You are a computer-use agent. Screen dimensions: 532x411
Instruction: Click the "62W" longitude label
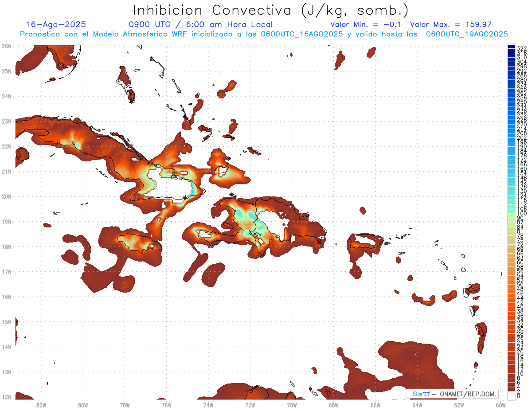[x=458, y=405]
